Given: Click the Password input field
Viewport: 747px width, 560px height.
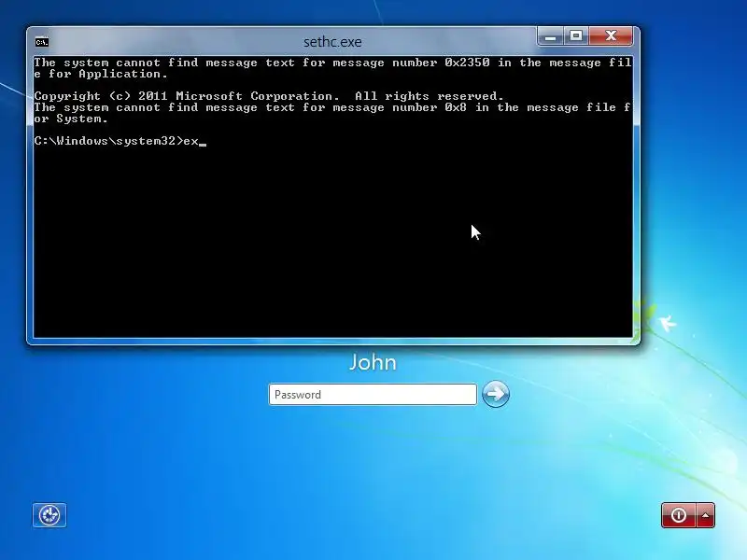Looking at the screenshot, I should [x=373, y=394].
